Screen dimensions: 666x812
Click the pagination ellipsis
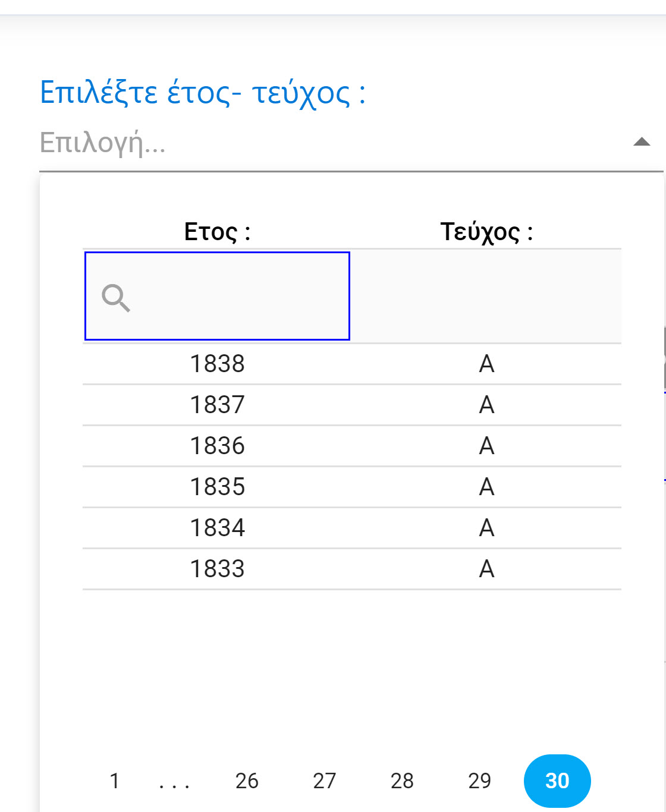(x=174, y=782)
